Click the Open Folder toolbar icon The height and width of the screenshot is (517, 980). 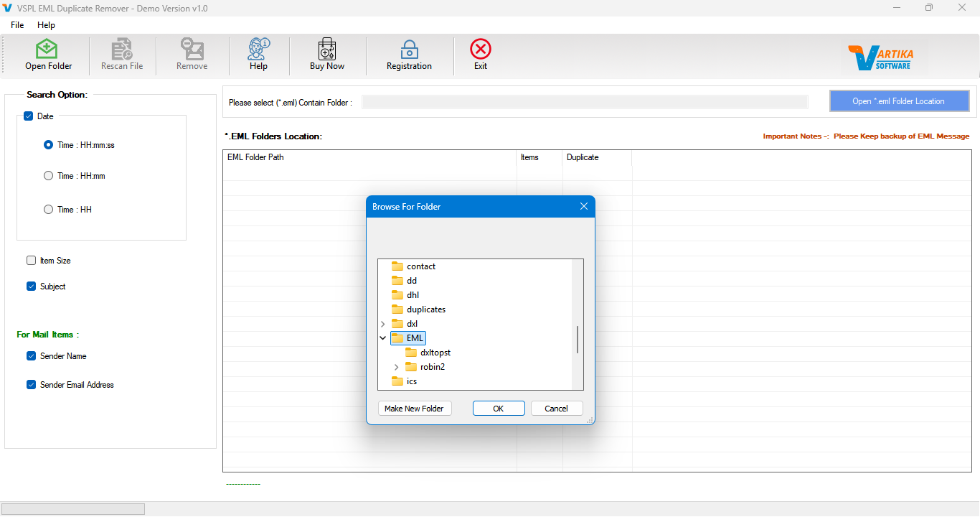coord(47,49)
